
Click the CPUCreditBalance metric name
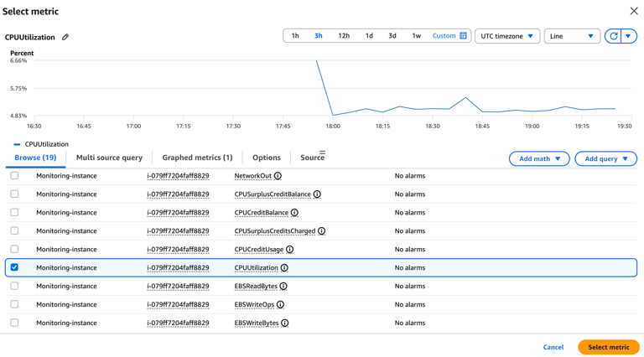click(x=262, y=213)
